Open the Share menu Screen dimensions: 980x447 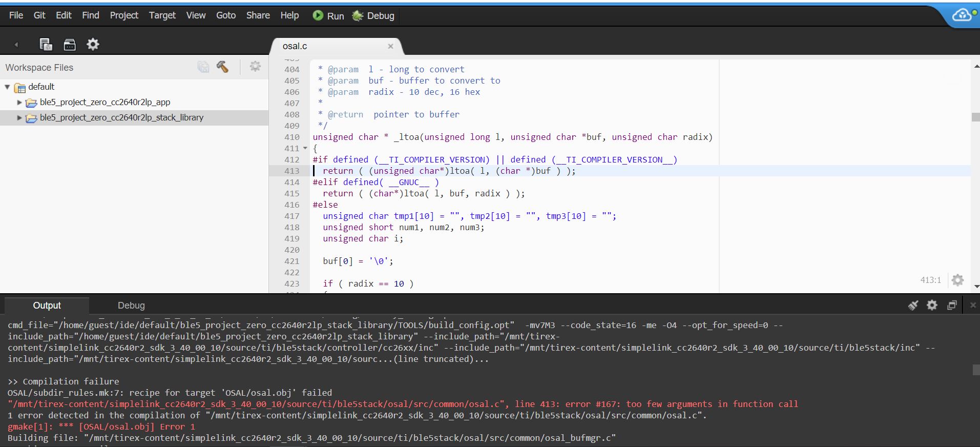coord(258,15)
